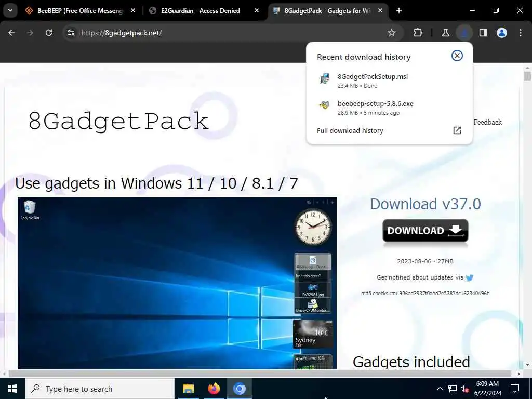Click the external-link icon for download history
Image resolution: width=532 pixels, height=399 pixels.
[457, 130]
